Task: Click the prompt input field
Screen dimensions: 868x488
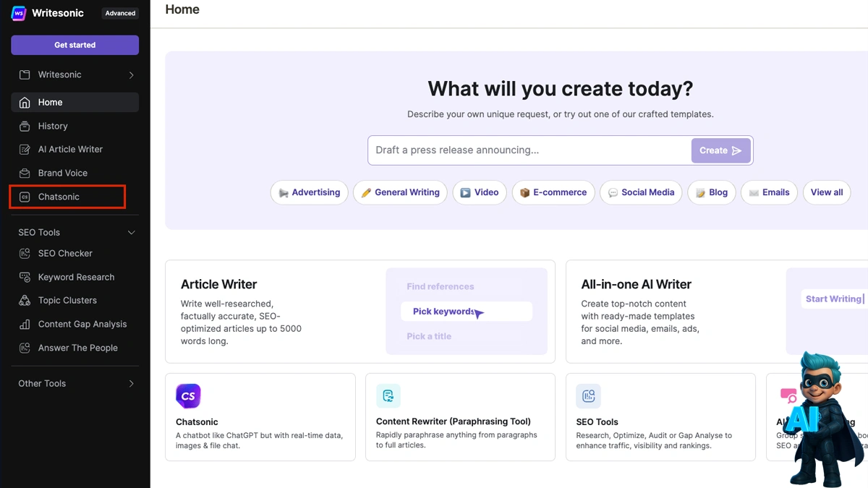Action: tap(529, 150)
